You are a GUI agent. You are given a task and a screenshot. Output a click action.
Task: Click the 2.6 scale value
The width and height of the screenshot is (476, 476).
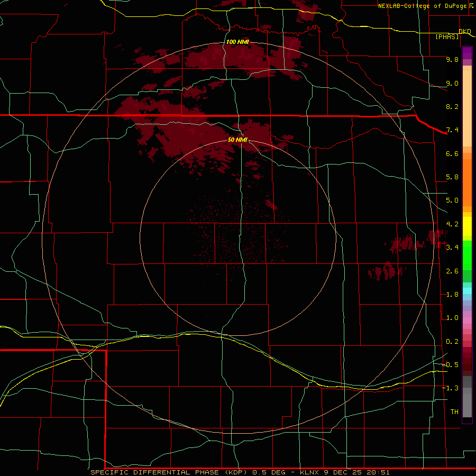point(452,271)
